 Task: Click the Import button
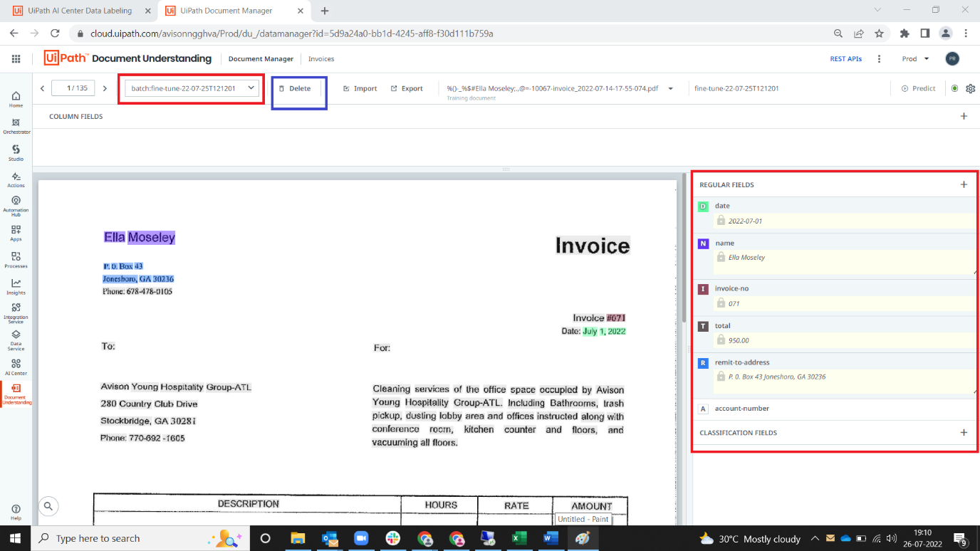(x=360, y=88)
